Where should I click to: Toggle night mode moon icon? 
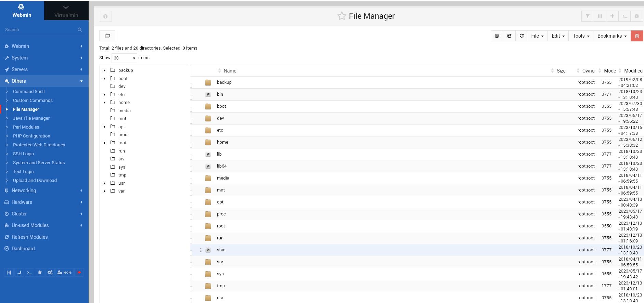point(19,272)
